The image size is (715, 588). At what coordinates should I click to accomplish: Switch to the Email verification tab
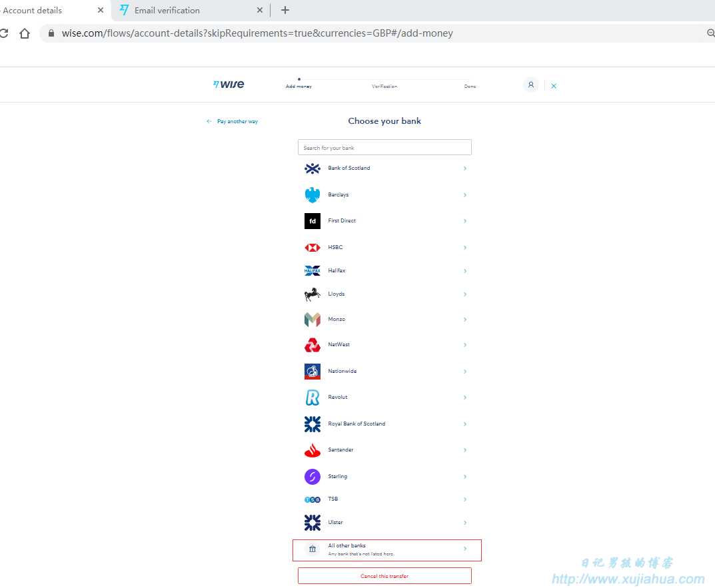pyautogui.click(x=191, y=10)
